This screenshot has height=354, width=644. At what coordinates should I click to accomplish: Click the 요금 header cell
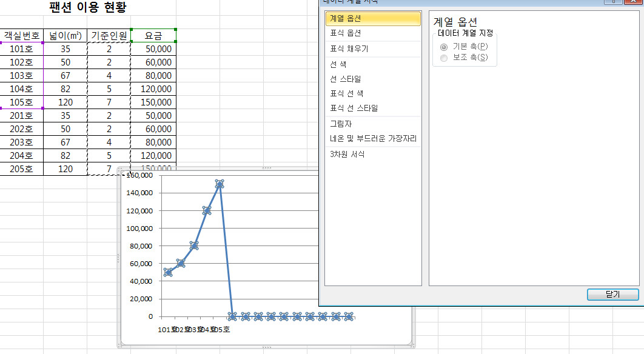pyautogui.click(x=153, y=36)
